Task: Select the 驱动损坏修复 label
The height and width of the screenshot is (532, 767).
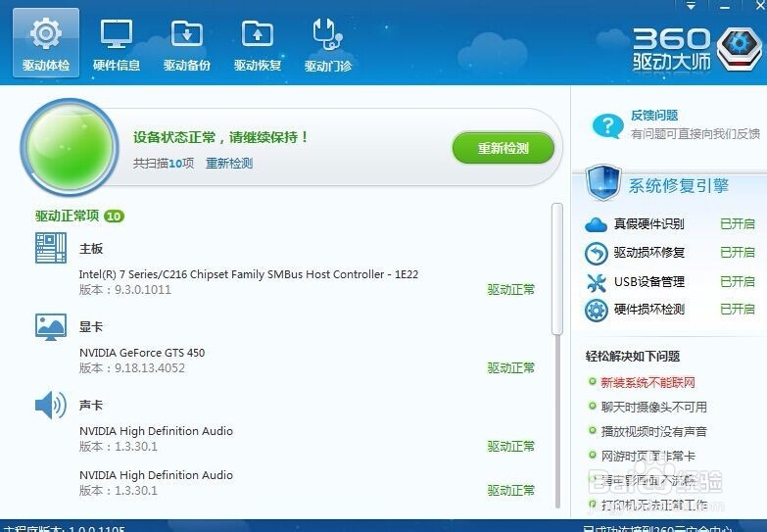Action: coord(649,253)
